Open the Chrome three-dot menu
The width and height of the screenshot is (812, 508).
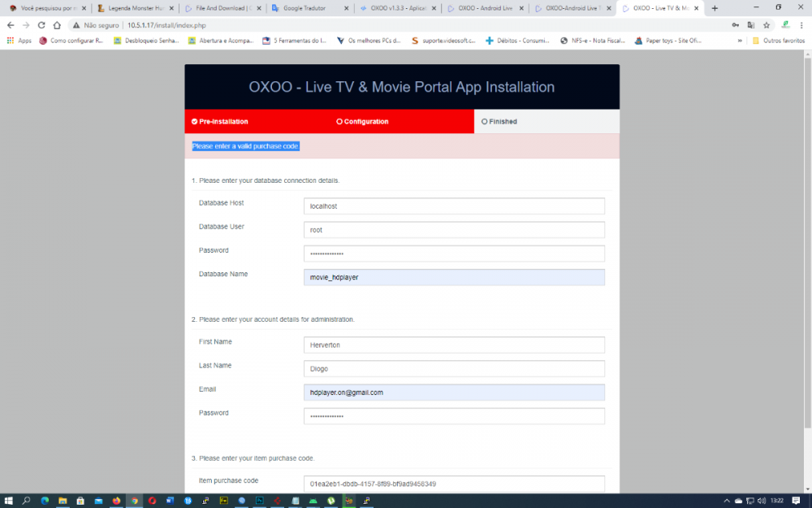(x=801, y=25)
